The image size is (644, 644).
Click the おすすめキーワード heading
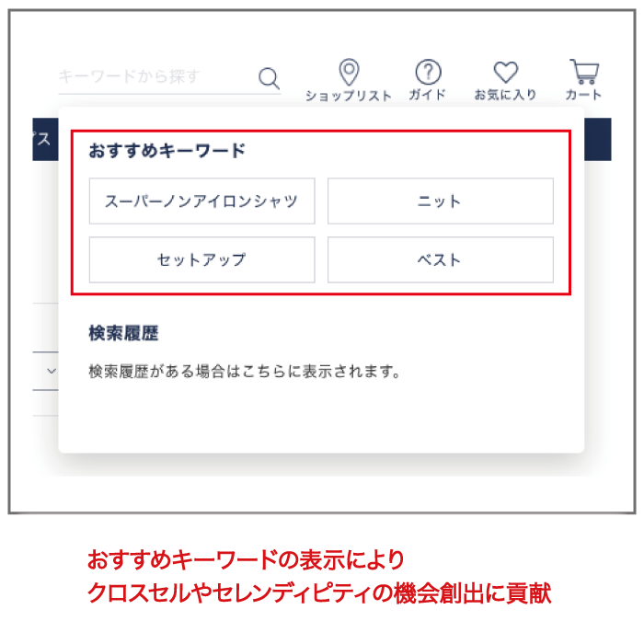click(167, 151)
